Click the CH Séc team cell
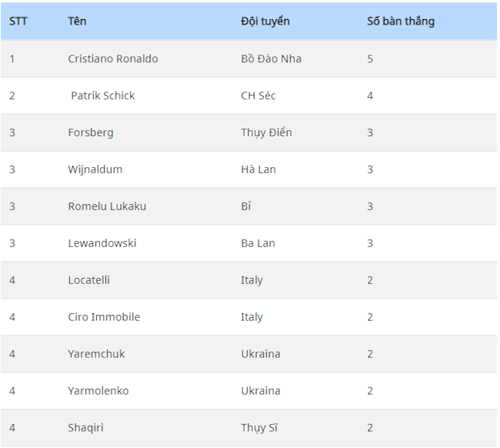Image resolution: width=500 pixels, height=448 pixels. (258, 95)
